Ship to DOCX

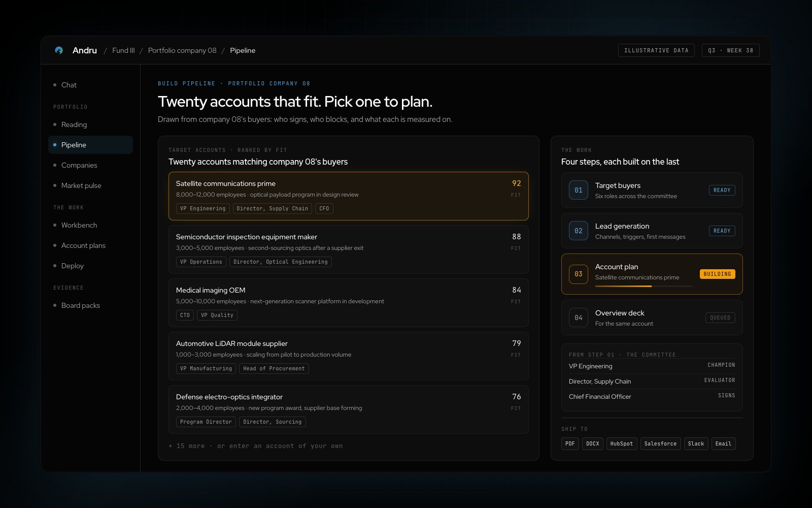coord(593,444)
